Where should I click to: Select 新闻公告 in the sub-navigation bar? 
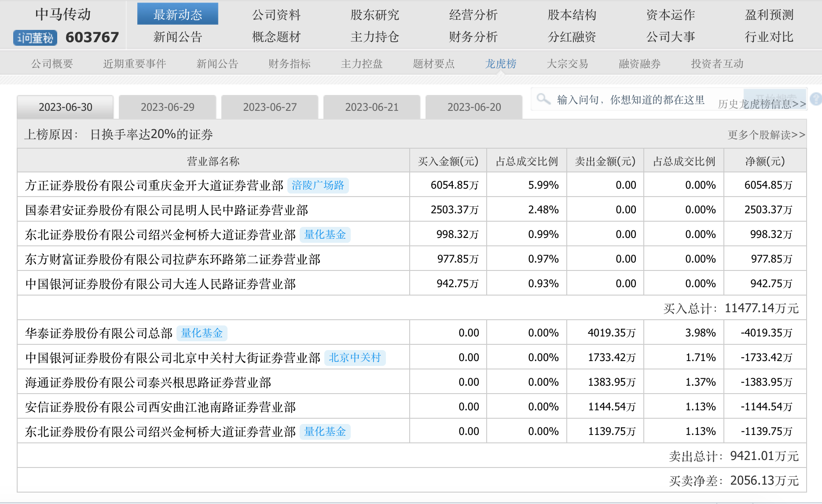[x=217, y=64]
